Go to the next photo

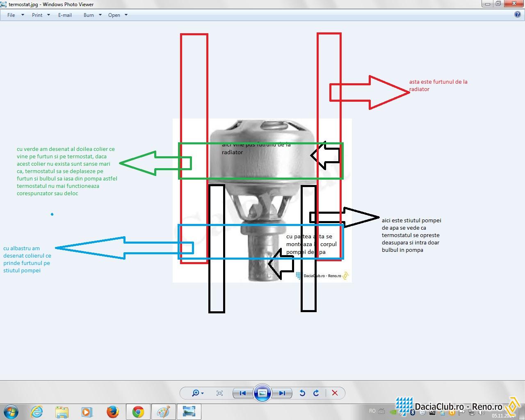click(x=282, y=393)
